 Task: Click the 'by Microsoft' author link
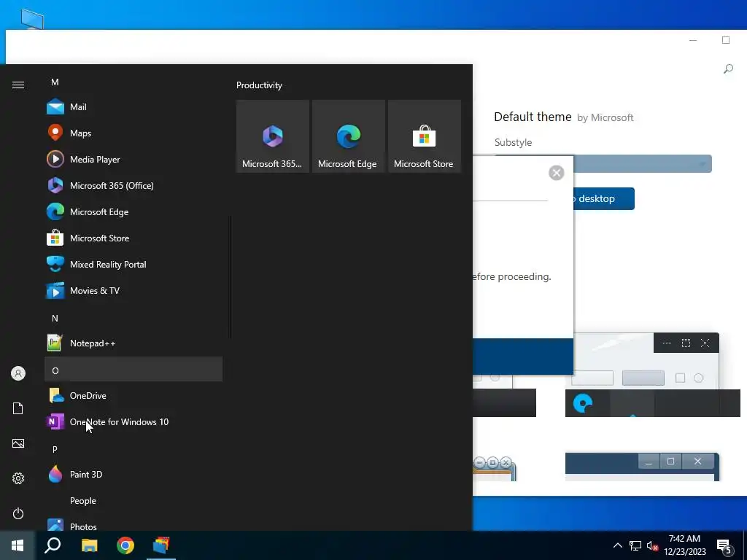(x=605, y=117)
